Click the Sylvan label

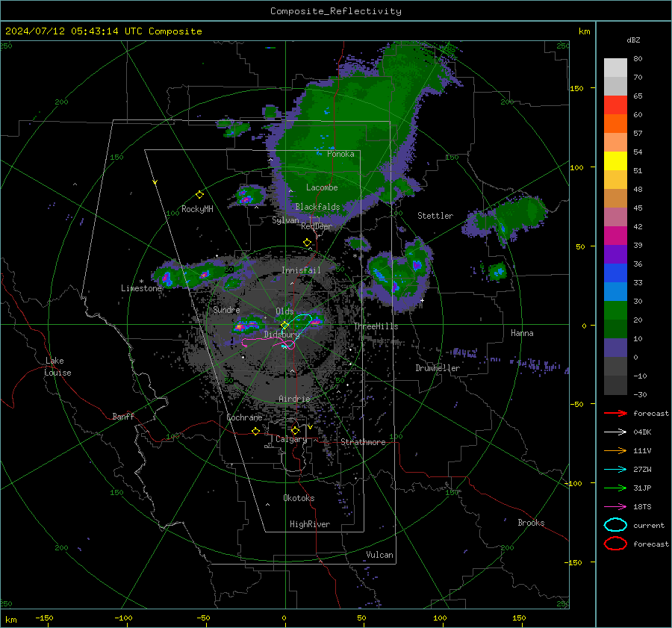285,220
